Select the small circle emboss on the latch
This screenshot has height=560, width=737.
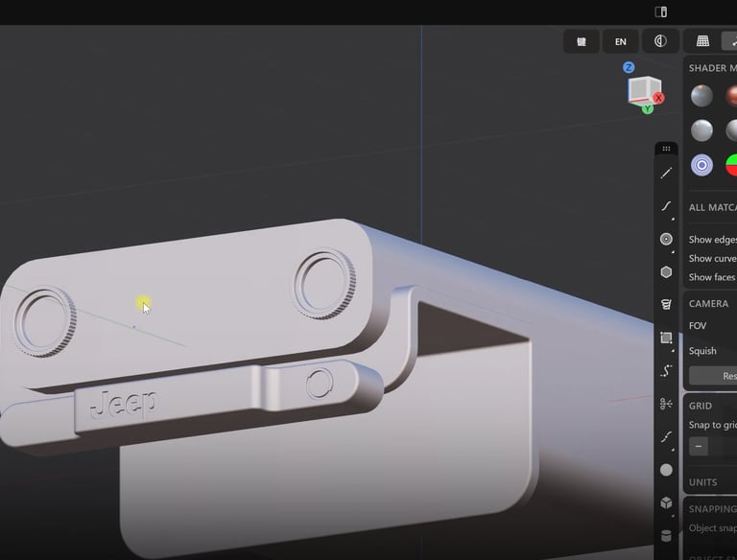coord(320,383)
